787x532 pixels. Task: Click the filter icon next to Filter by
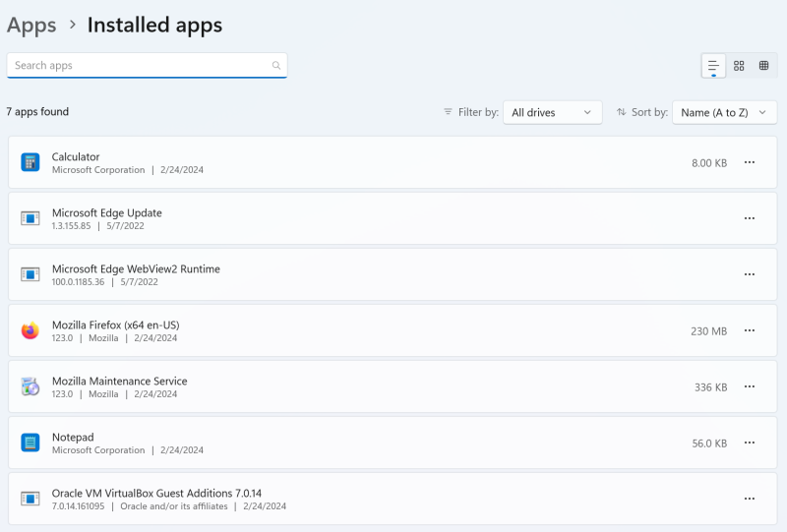(448, 112)
